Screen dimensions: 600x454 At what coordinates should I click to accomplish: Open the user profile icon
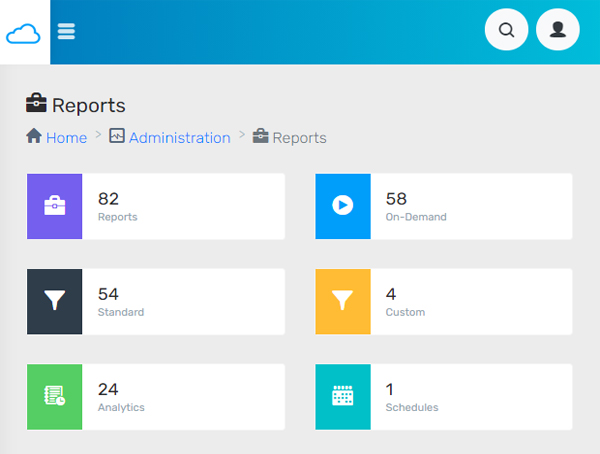pos(558,29)
